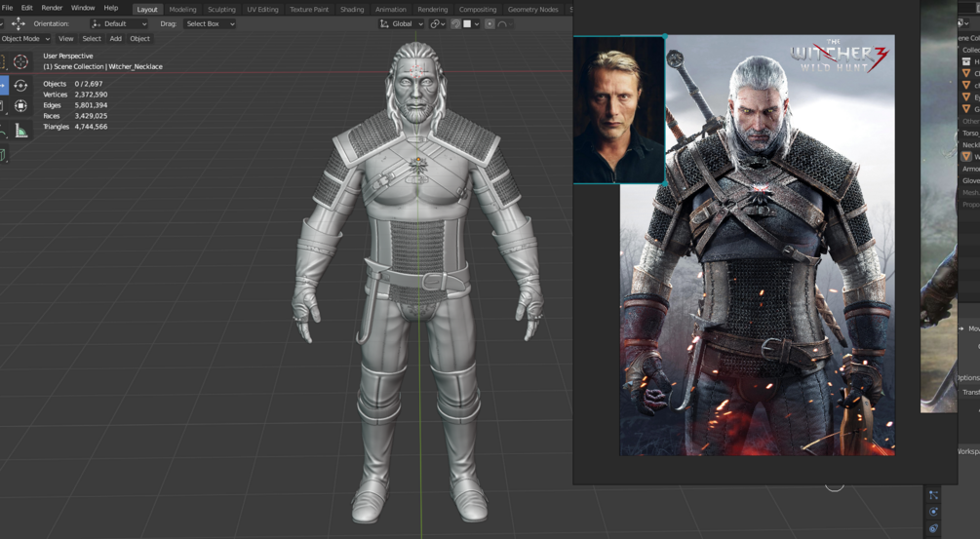Switch to the Geometry Nodes workspace tab
This screenshot has width=980, height=539.
[x=532, y=10]
